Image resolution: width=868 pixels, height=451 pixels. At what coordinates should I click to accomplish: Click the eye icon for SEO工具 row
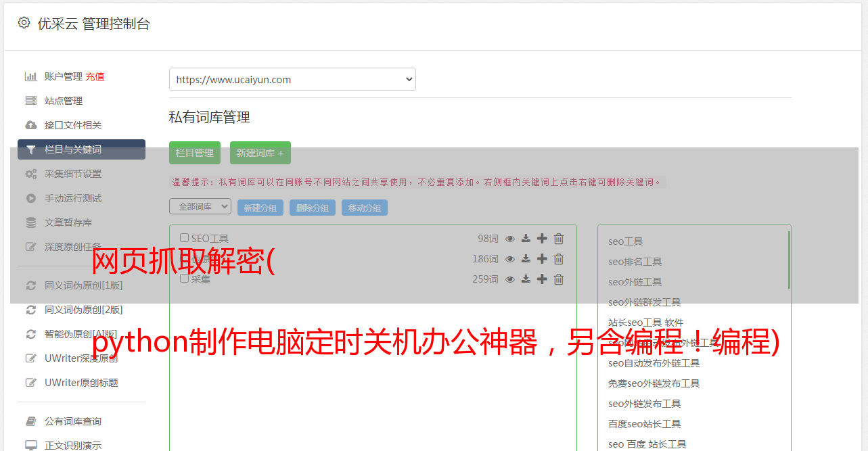tap(510, 239)
